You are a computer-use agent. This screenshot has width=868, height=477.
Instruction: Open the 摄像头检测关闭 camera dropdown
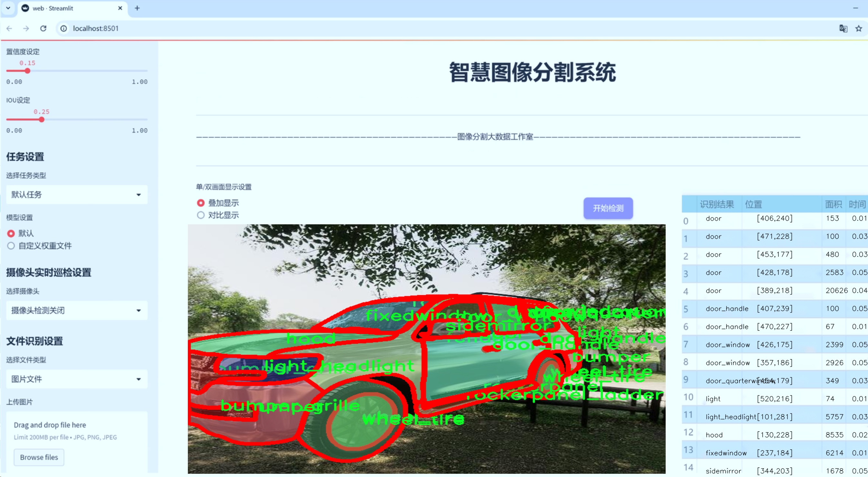pos(77,310)
